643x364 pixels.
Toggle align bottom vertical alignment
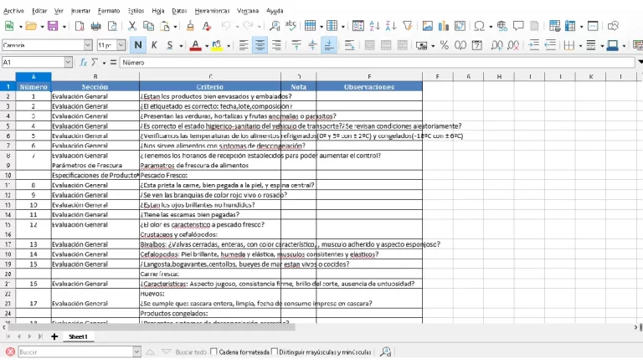coord(328,45)
